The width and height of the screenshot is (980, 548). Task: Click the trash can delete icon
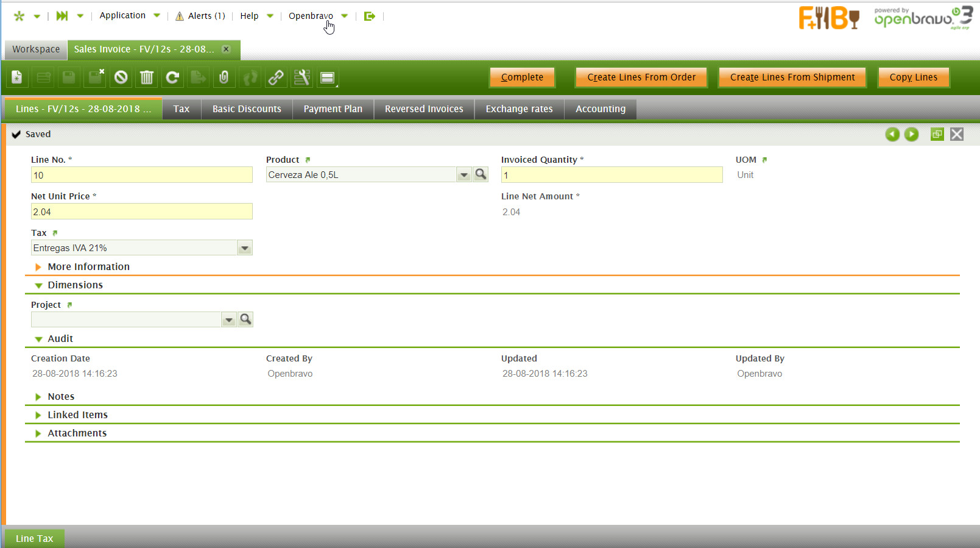(147, 77)
